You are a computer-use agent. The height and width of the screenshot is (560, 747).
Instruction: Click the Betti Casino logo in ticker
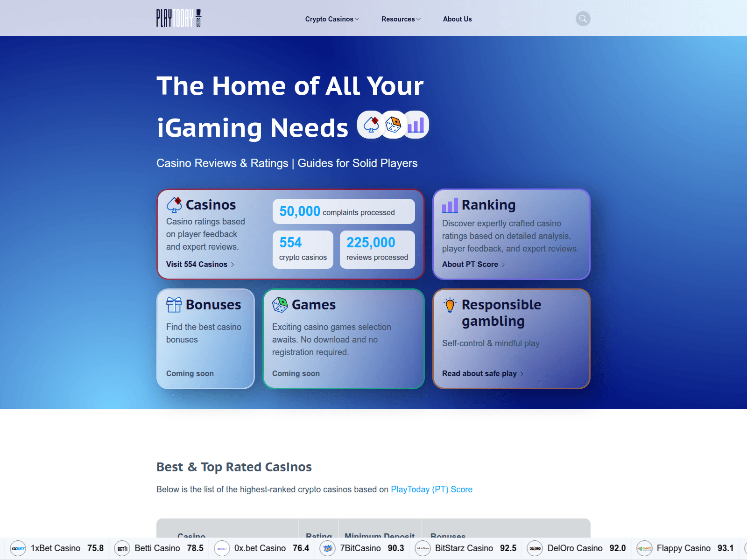click(x=122, y=548)
